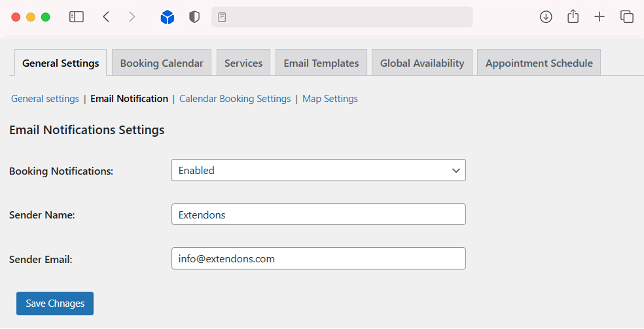The width and height of the screenshot is (644, 329).
Task: Click the forward navigation arrow
Action: click(132, 17)
